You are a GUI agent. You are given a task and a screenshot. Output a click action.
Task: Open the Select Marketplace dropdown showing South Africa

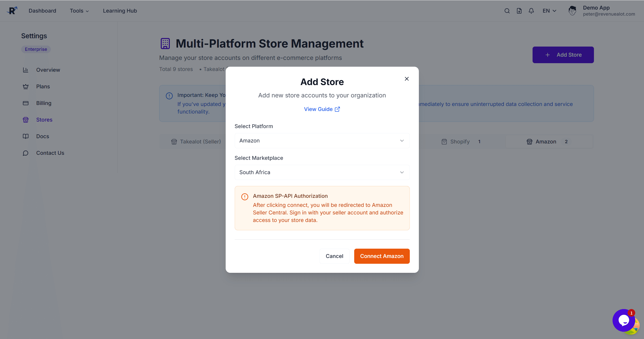click(x=322, y=172)
